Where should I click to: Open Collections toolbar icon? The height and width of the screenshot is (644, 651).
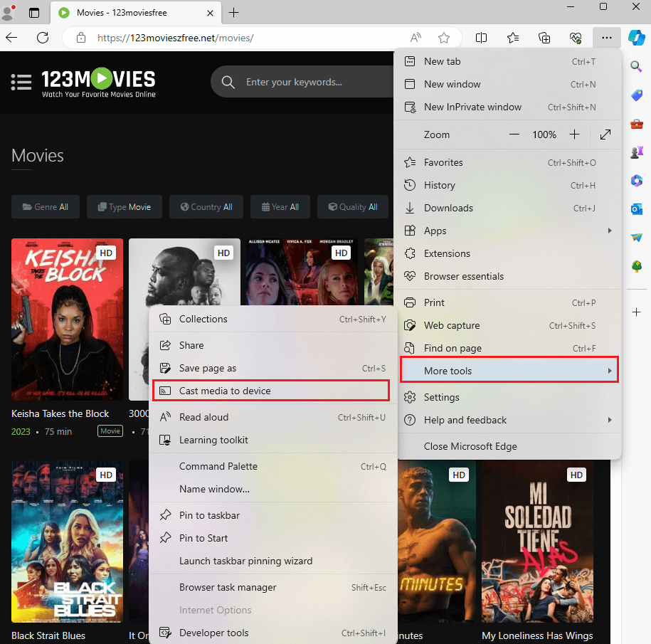click(x=544, y=38)
